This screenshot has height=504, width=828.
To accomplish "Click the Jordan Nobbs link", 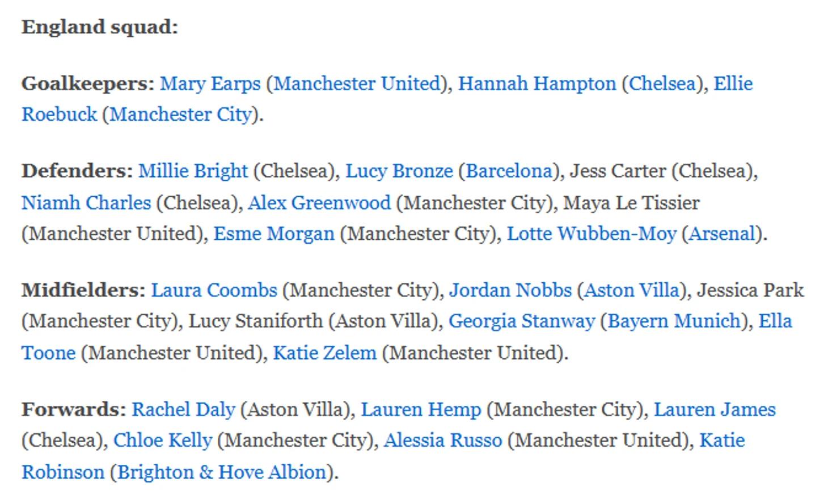I will [x=510, y=290].
